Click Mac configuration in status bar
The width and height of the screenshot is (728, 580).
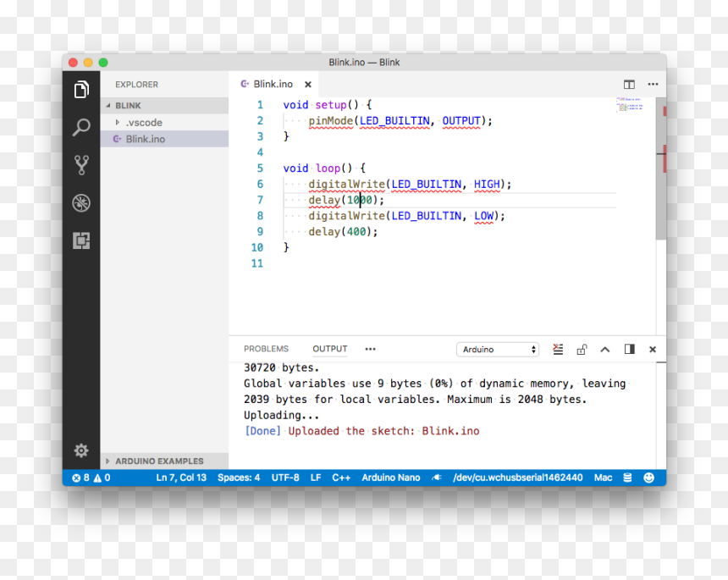(x=603, y=478)
